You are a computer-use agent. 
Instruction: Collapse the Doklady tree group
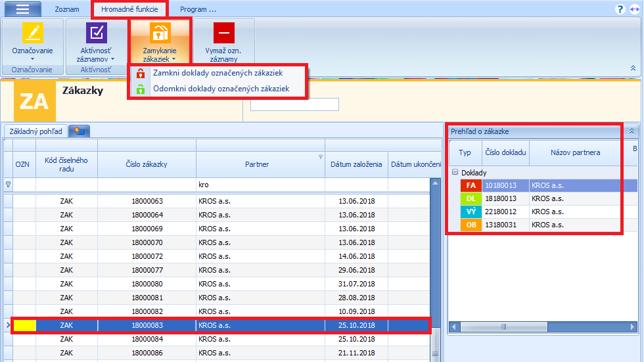point(453,173)
